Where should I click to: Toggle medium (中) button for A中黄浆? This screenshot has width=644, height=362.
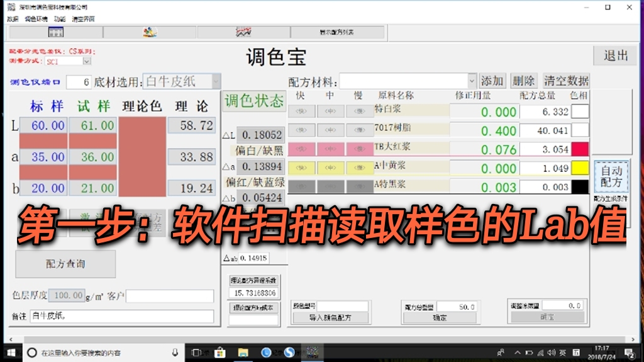pos(330,168)
